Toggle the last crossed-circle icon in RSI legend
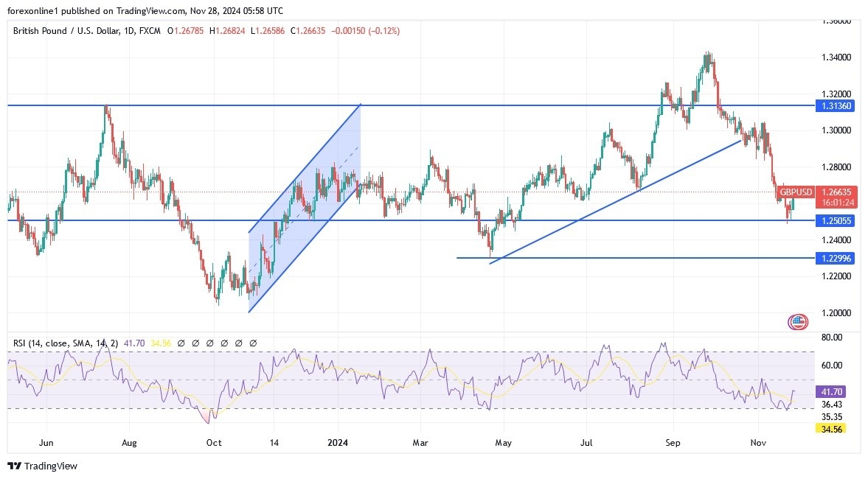The height and width of the screenshot is (479, 868). tap(251, 343)
